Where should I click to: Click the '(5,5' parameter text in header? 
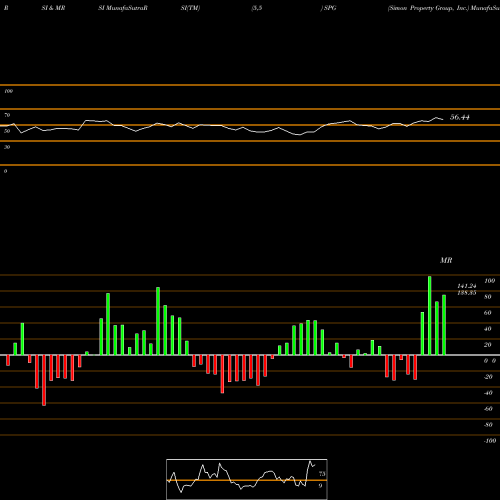click(257, 8)
